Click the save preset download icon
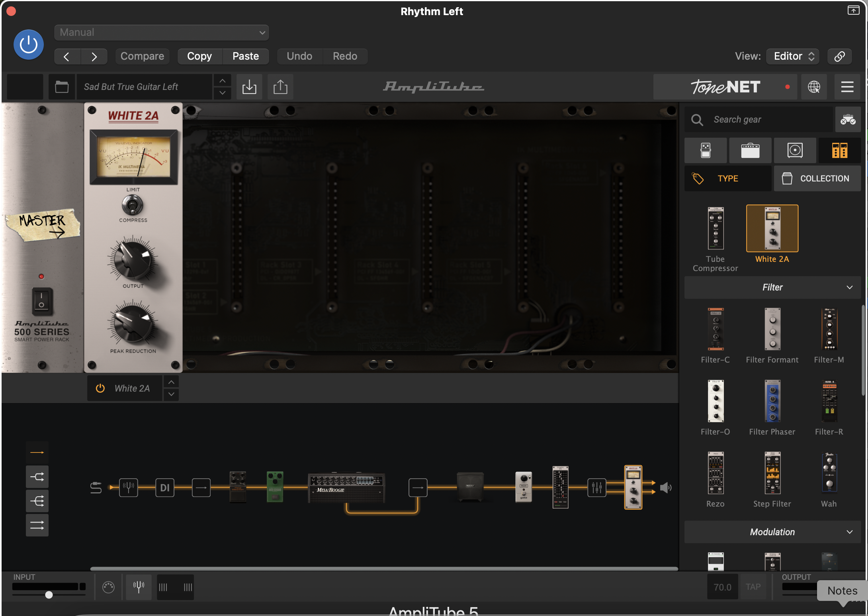 (249, 87)
